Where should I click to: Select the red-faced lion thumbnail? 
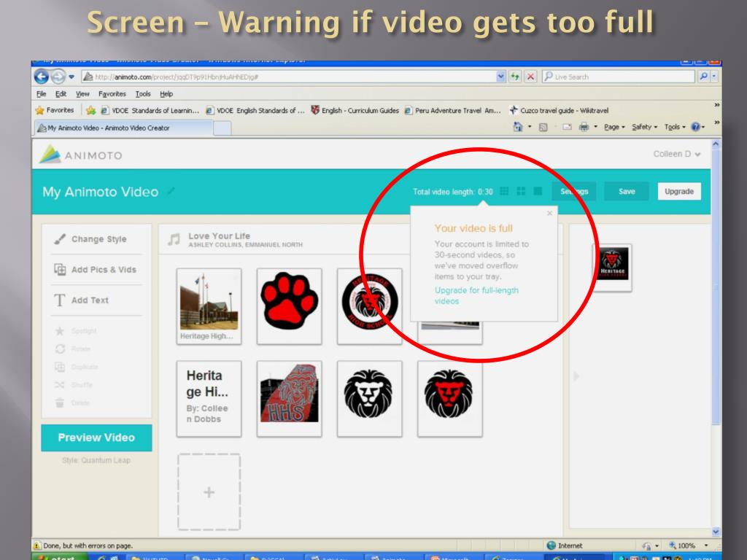[x=449, y=399]
